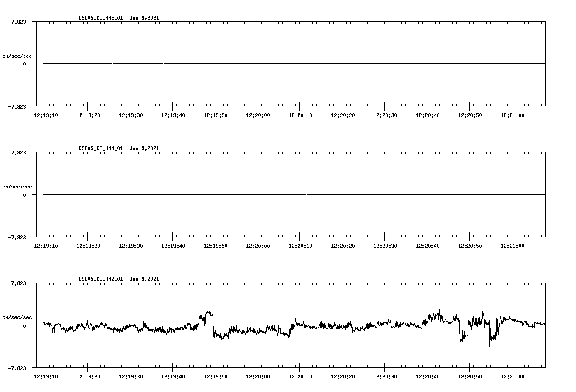Click the 12:20:10 label on HNZ plot
The width and height of the screenshot is (576, 392).
pyautogui.click(x=300, y=377)
